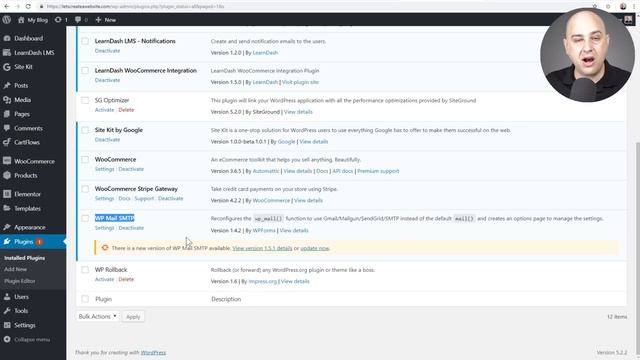
Task: Open Bulk Actions dropdown
Action: tap(98, 316)
